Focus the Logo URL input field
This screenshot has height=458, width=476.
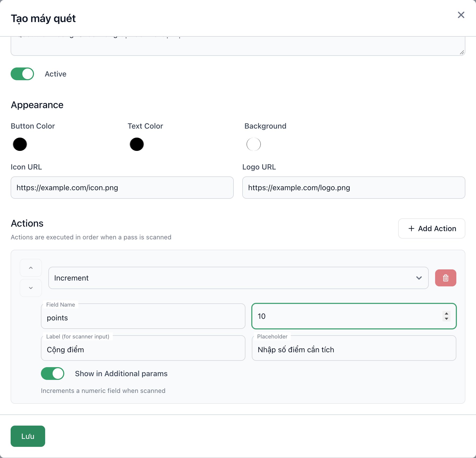tap(354, 188)
